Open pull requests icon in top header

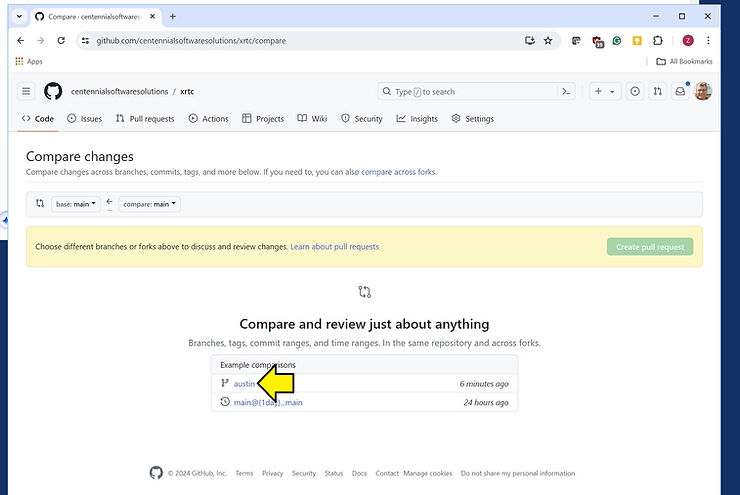[x=657, y=91]
